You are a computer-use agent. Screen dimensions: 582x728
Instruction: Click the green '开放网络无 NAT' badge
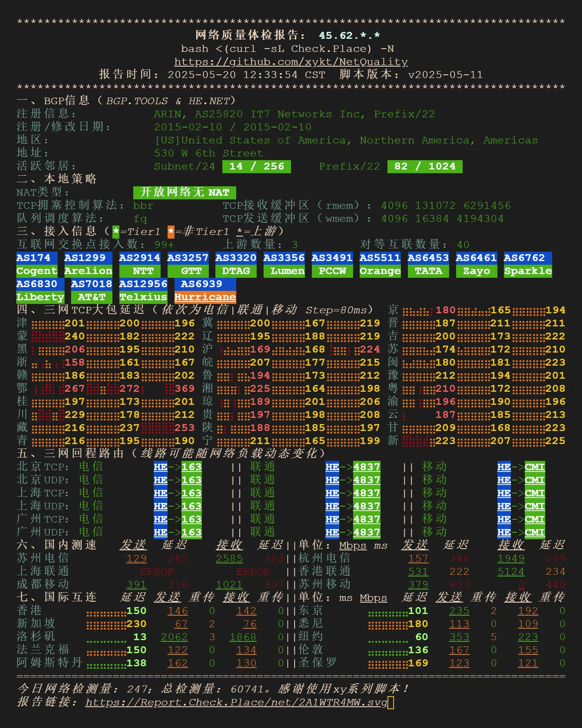185,192
